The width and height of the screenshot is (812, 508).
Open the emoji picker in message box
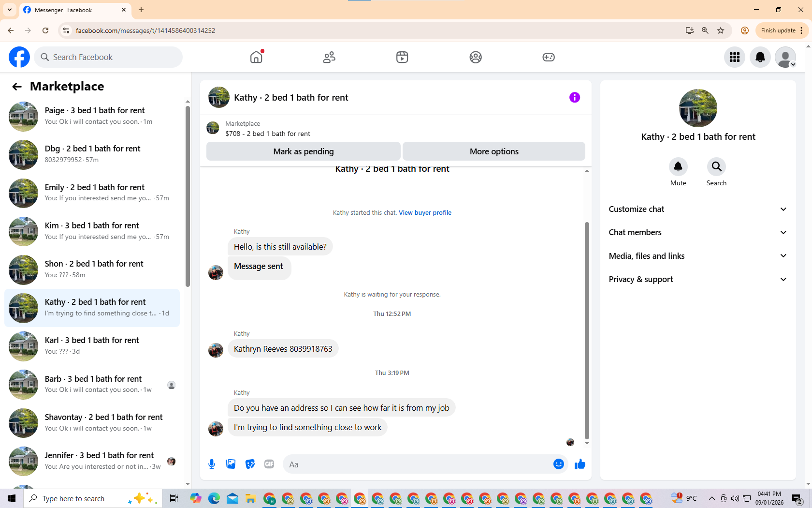click(x=559, y=464)
